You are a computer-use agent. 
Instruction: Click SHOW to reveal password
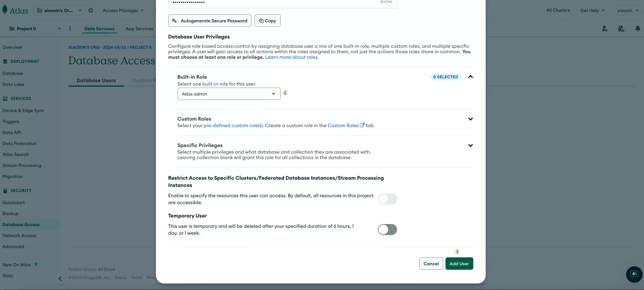[x=386, y=2]
